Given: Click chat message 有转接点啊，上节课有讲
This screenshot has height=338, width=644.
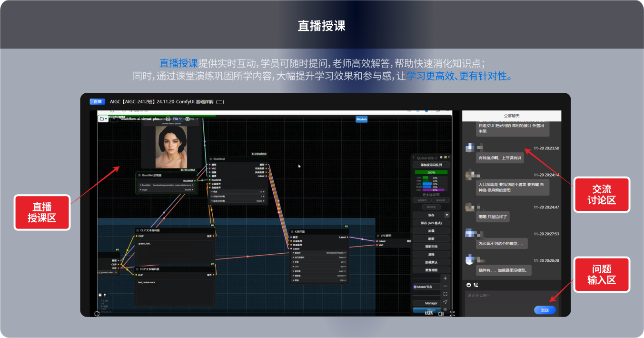Looking at the screenshot, I should pyautogui.click(x=500, y=158).
